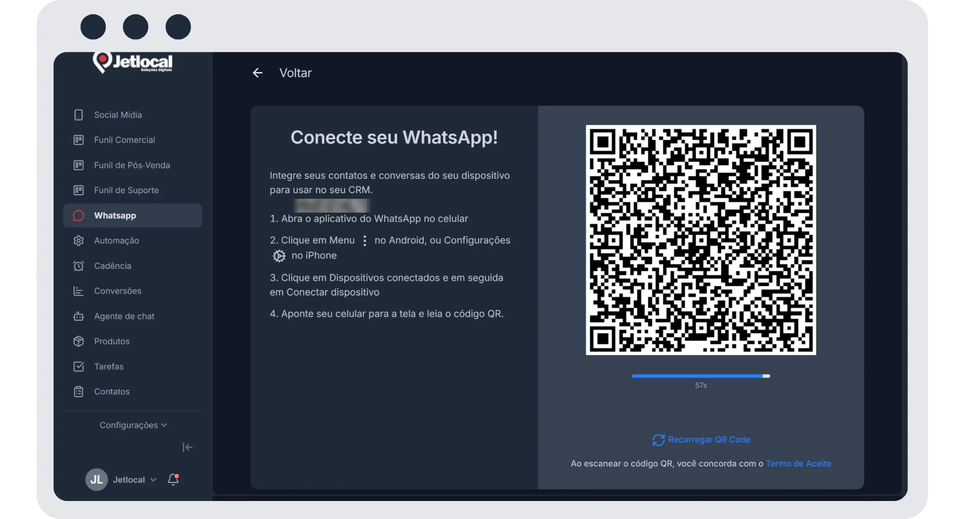Select the Whatsapp menu entry
The image size is (980, 519).
point(132,216)
